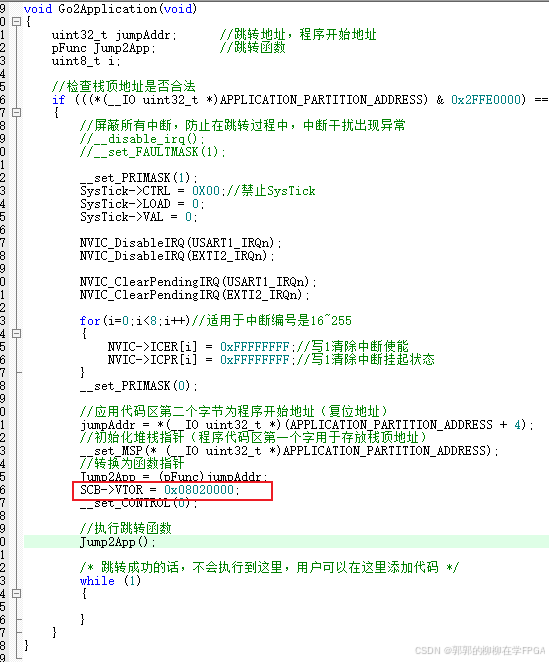Image resolution: width=549 pixels, height=662 pixels.
Task: Click the comment '//写1清除中断使能'
Action: (353, 347)
